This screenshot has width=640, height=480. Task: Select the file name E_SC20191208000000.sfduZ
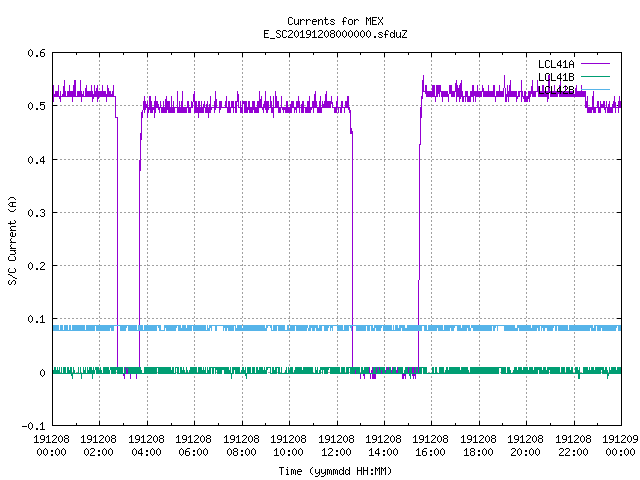coord(335,34)
